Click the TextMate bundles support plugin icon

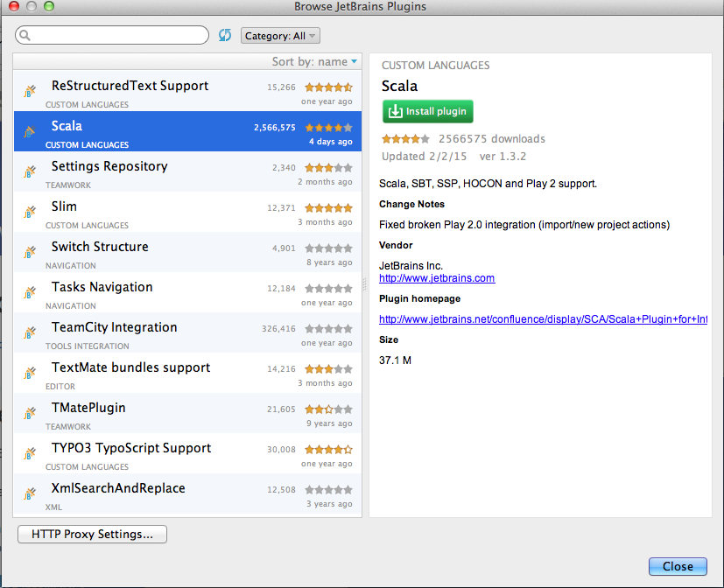[30, 372]
